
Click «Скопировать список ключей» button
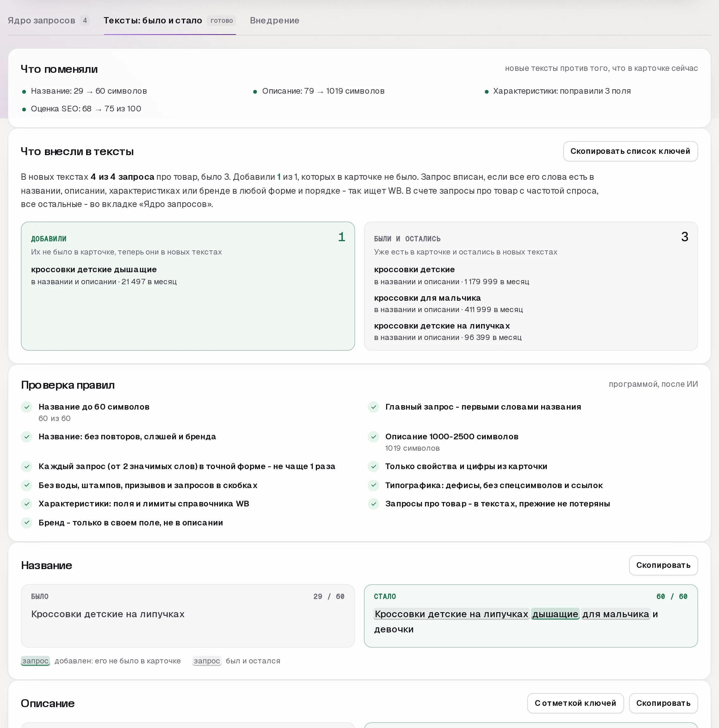click(630, 151)
